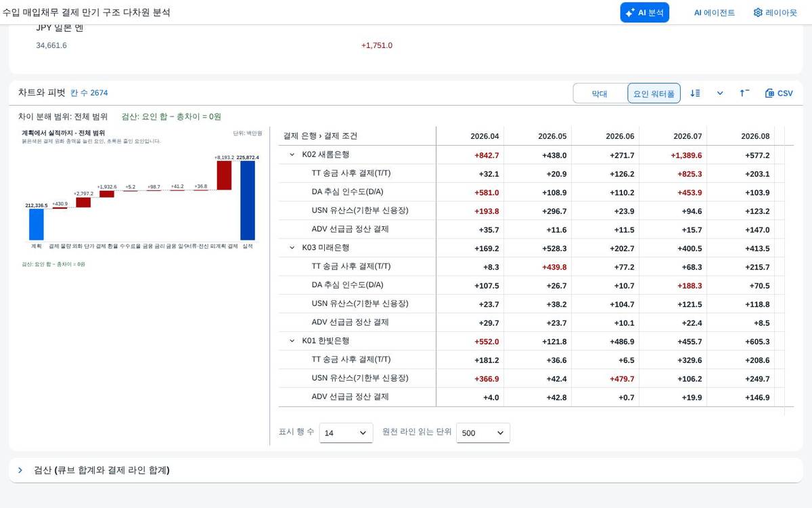The width and height of the screenshot is (812, 508).
Task: Click the AI 분석 button
Action: pos(644,12)
